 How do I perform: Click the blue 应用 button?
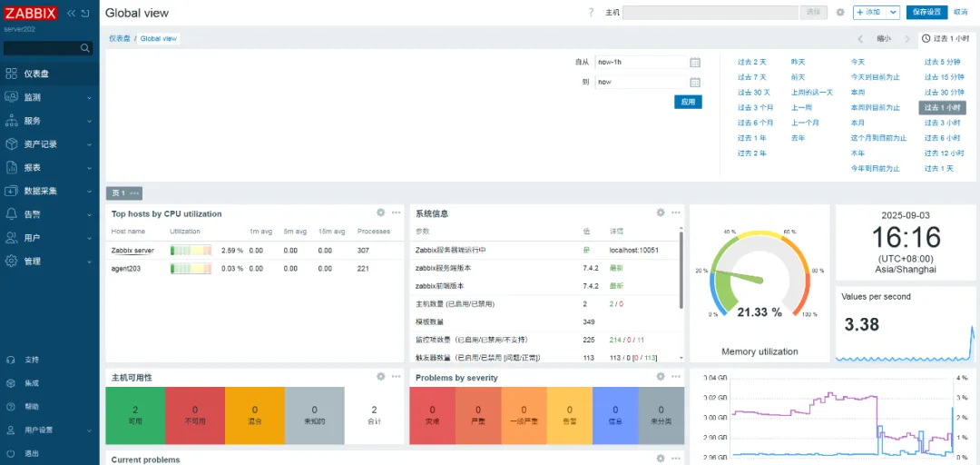pos(688,102)
